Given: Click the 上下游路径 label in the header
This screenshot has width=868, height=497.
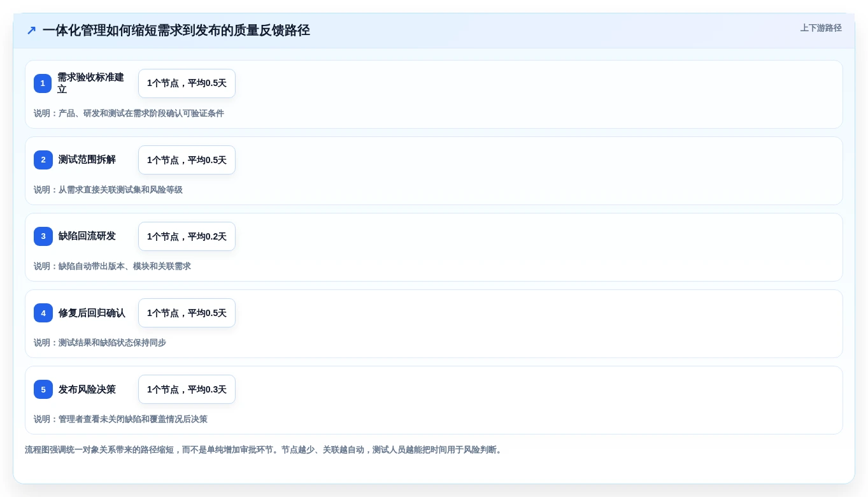Looking at the screenshot, I should 821,28.
